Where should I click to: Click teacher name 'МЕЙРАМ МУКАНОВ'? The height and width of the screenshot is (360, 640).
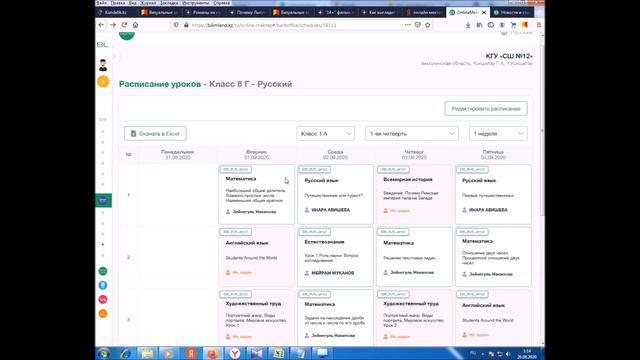tap(333, 273)
